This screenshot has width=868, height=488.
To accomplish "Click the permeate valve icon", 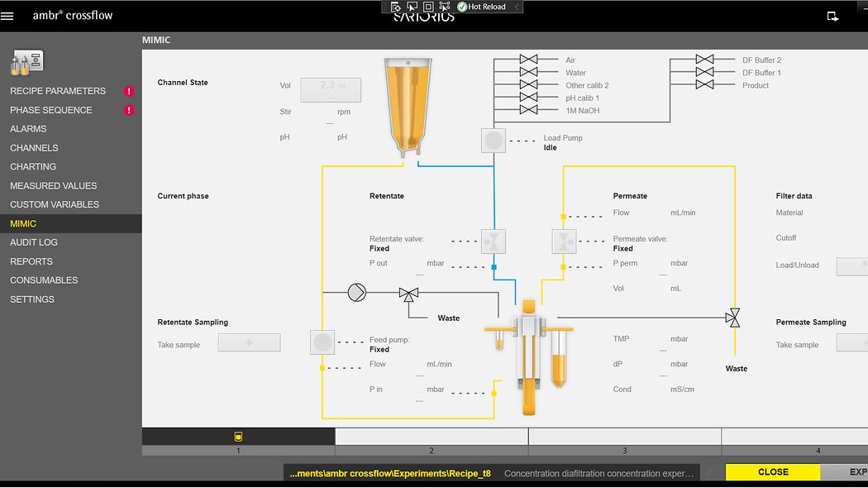I will coord(565,242).
